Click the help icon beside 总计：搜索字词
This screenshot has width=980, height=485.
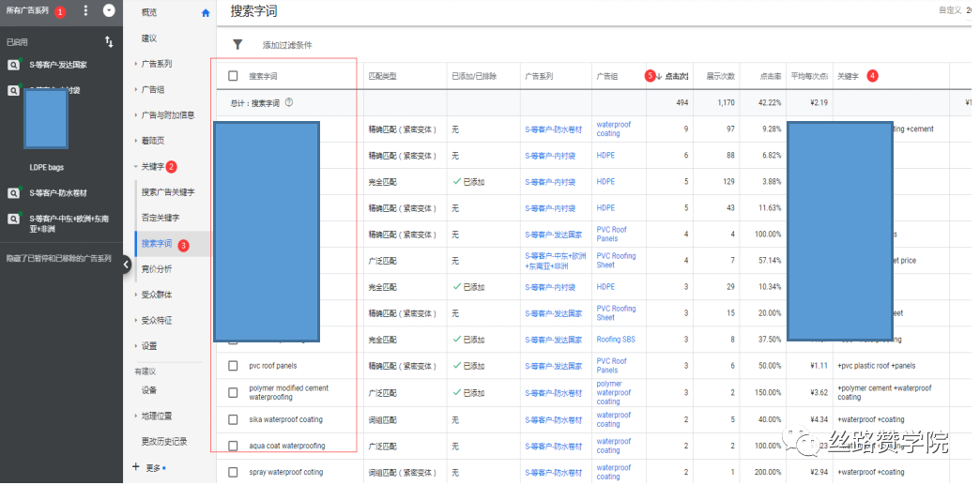click(x=289, y=102)
